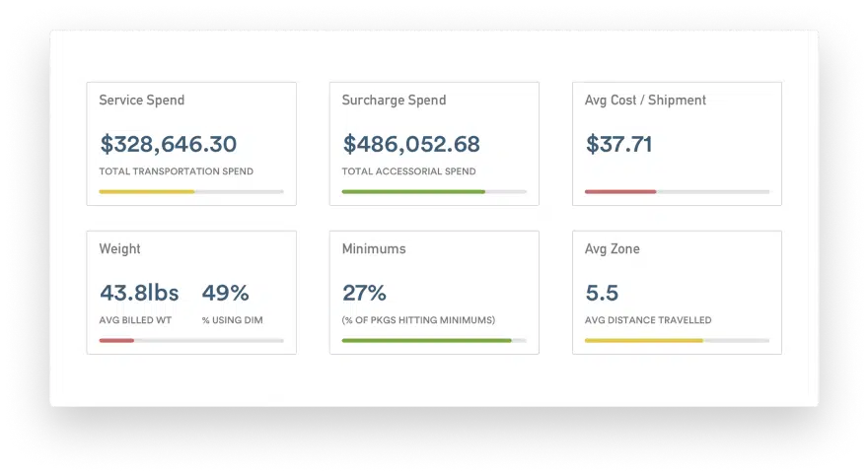Click the green Surcharge Spend progress bar

coord(413,191)
